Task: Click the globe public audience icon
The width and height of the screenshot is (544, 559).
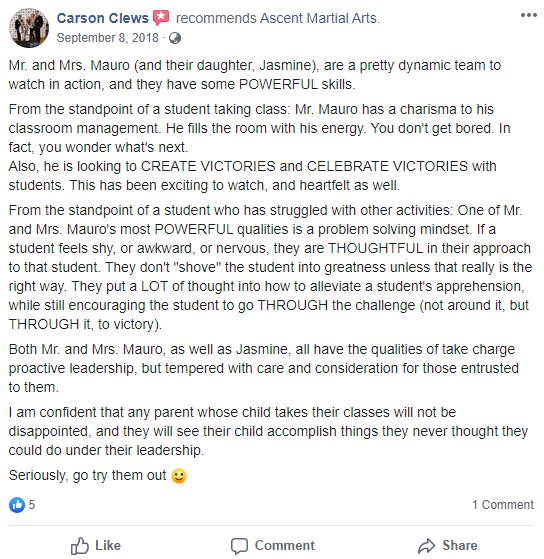Action: (x=175, y=38)
